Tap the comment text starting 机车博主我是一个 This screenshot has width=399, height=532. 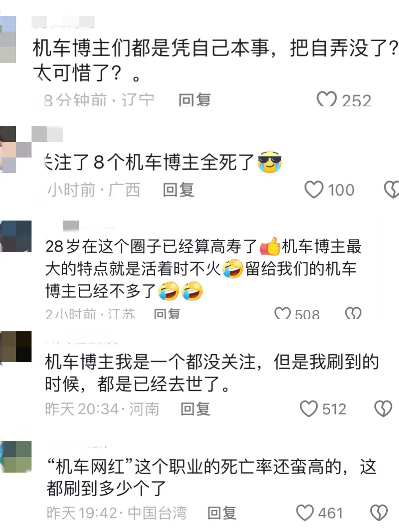click(212, 373)
